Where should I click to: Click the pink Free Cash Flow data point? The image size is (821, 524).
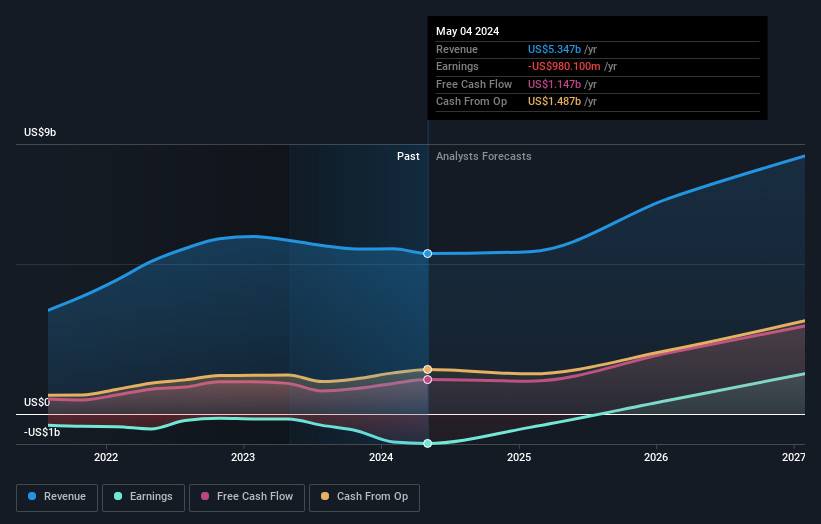(427, 380)
